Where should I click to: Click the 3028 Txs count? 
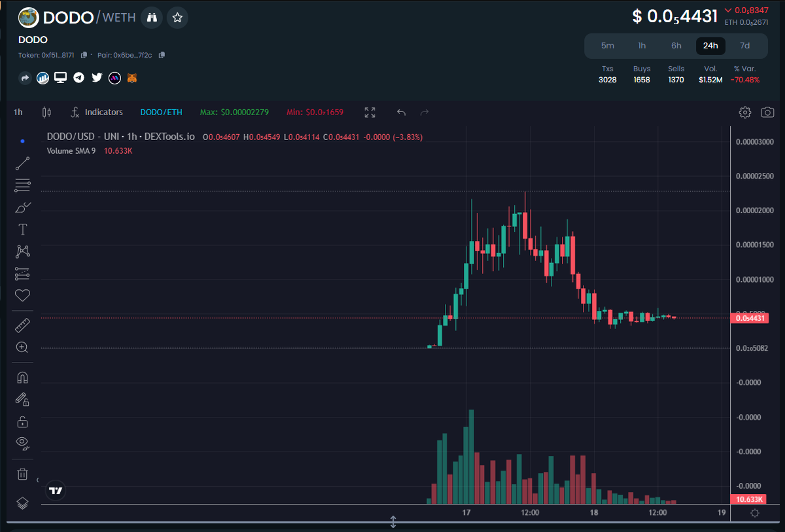[x=608, y=80]
